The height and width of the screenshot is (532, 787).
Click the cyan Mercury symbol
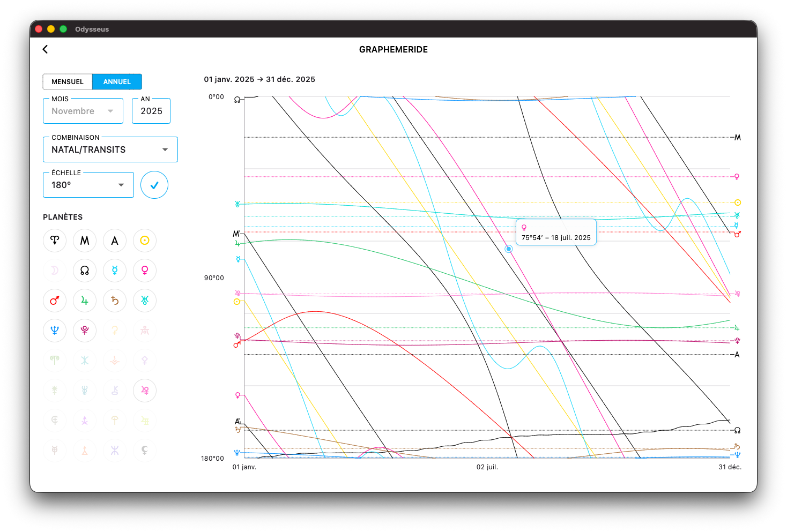(x=115, y=271)
